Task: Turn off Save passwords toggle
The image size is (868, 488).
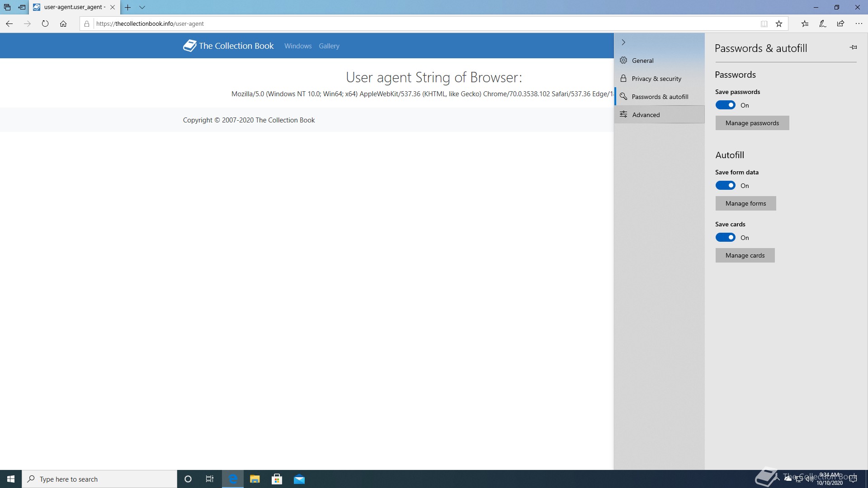Action: 725,105
